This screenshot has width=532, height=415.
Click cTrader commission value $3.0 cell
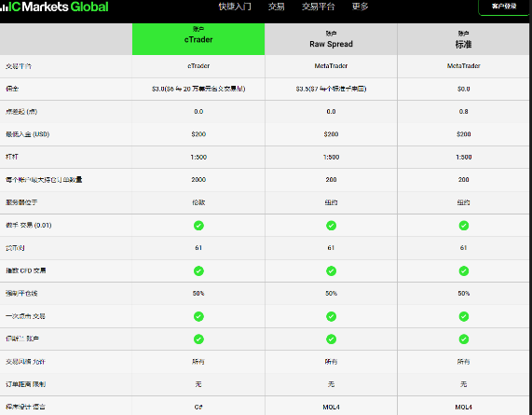pyautogui.click(x=198, y=89)
